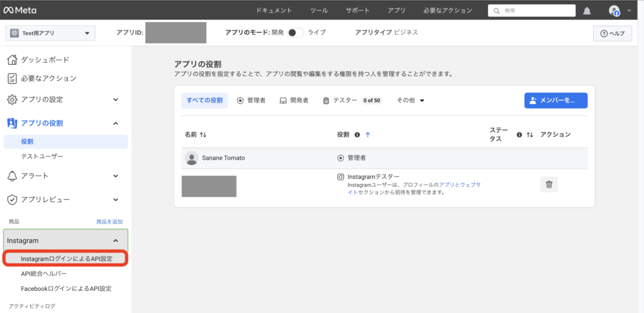Open the その他 dropdown

(x=410, y=100)
